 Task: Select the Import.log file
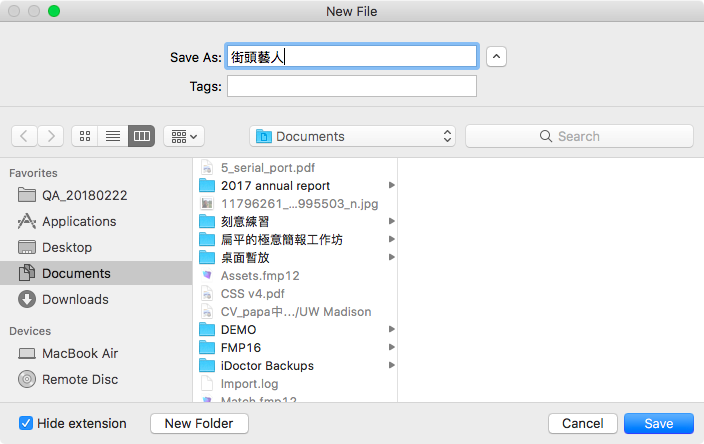(x=297, y=383)
